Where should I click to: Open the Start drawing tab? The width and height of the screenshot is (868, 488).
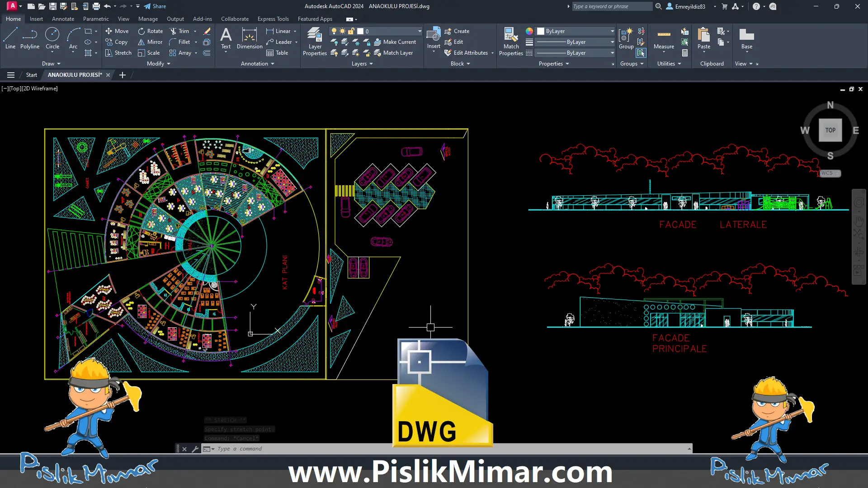pyautogui.click(x=31, y=75)
